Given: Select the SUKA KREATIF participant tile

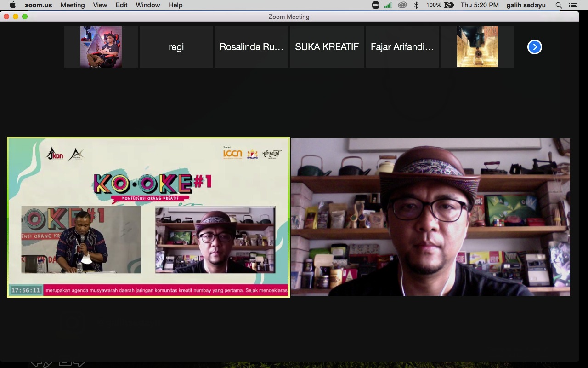Looking at the screenshot, I should [327, 47].
